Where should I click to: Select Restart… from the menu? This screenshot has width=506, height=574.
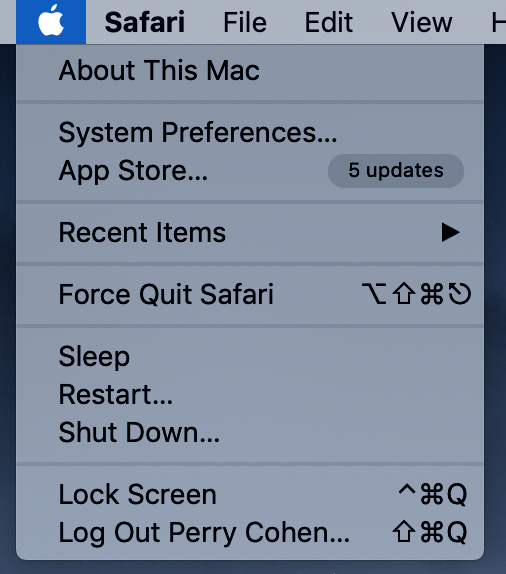[x=250, y=395]
